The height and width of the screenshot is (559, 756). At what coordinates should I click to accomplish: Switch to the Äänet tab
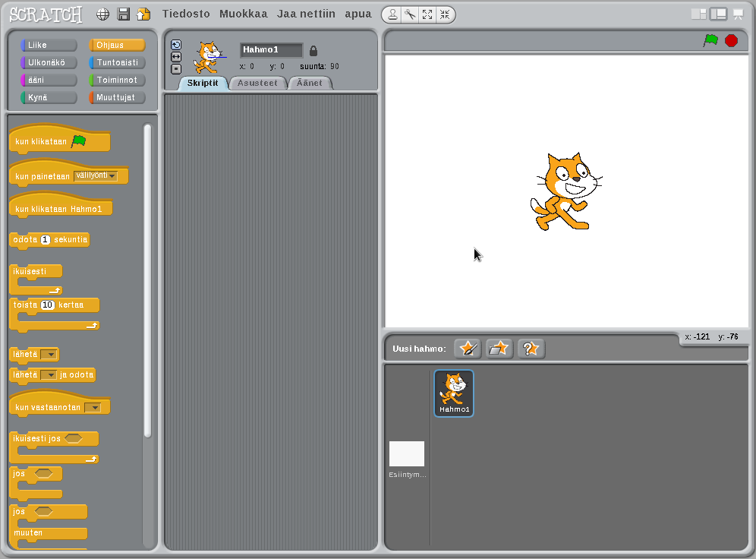point(309,83)
